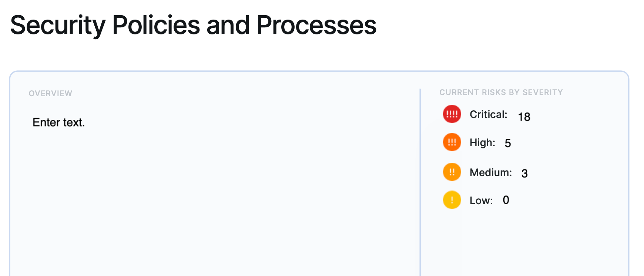Select the Medium severity double-exclamation icon

452,172
